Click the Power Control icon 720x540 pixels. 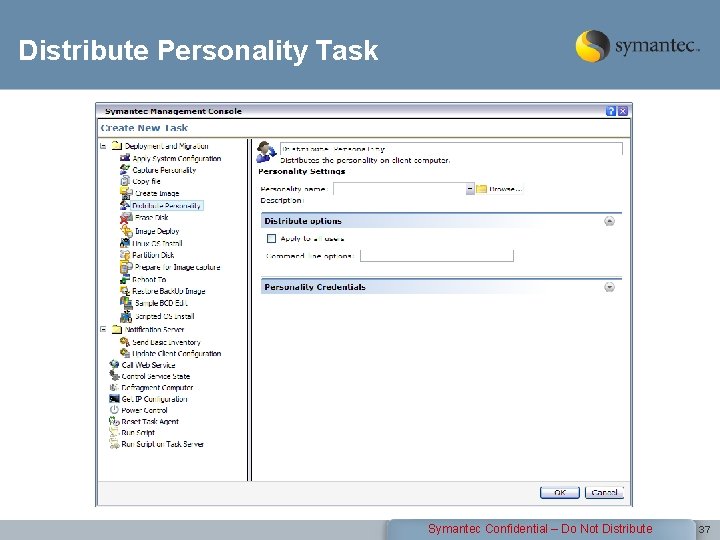[114, 410]
